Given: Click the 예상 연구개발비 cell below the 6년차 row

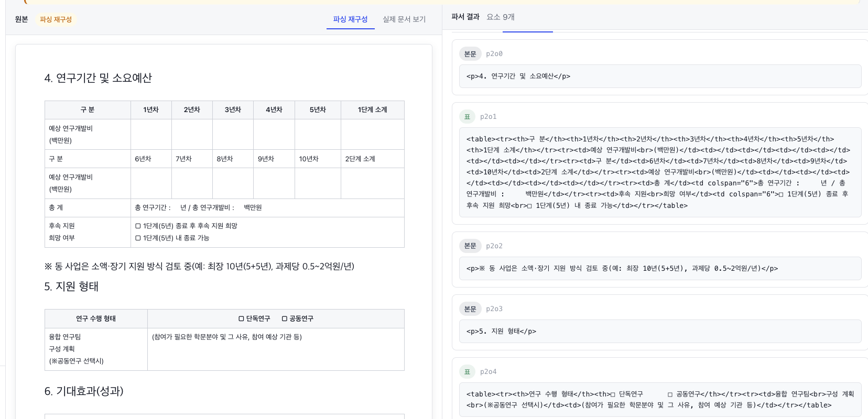Looking at the screenshot, I should click(x=88, y=183).
